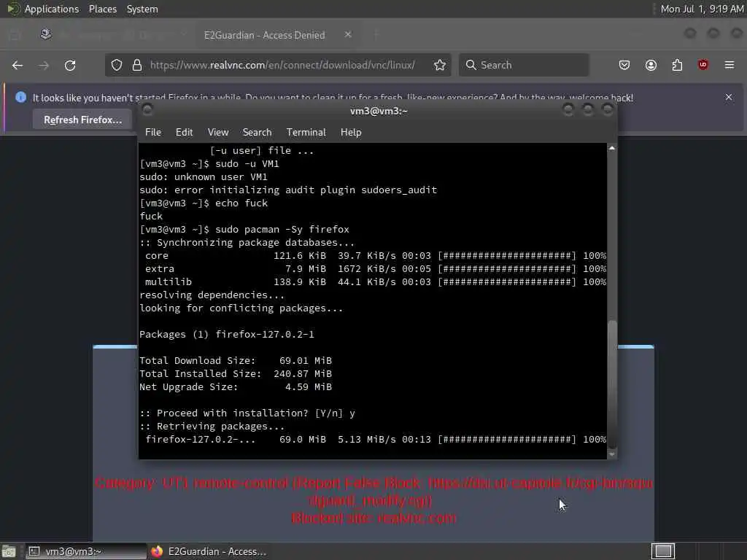Image resolution: width=747 pixels, height=560 pixels.
Task: Click the workspace switcher in bottom panel
Action: 663,551
